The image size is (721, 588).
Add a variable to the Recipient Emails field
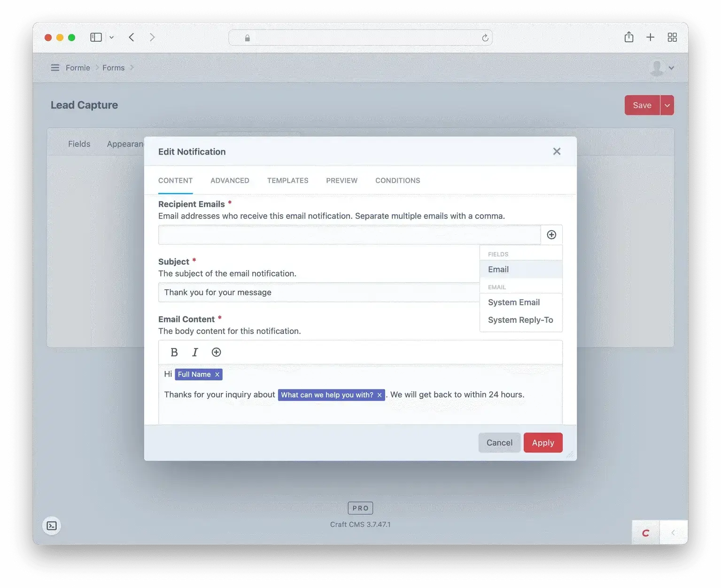tap(551, 234)
